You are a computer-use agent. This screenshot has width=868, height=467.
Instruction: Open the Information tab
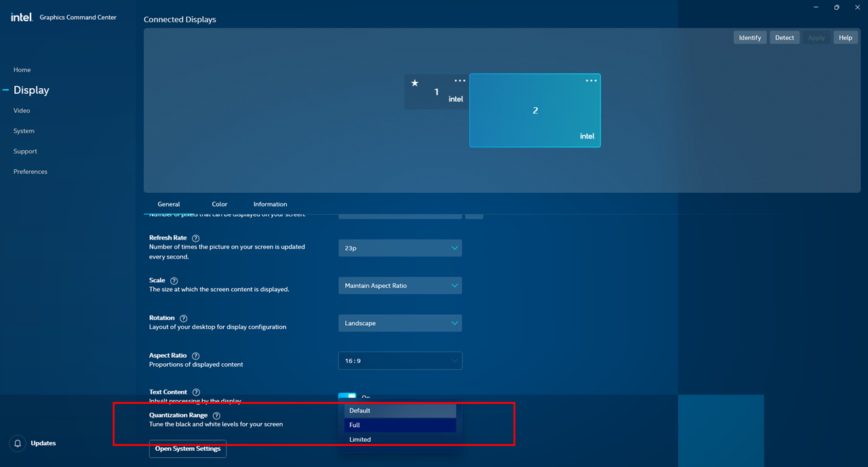(x=270, y=204)
